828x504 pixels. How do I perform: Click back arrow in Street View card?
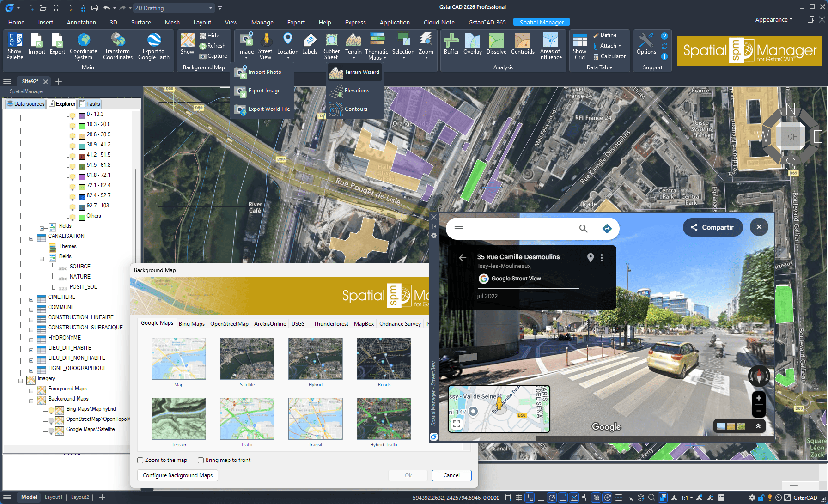click(462, 258)
